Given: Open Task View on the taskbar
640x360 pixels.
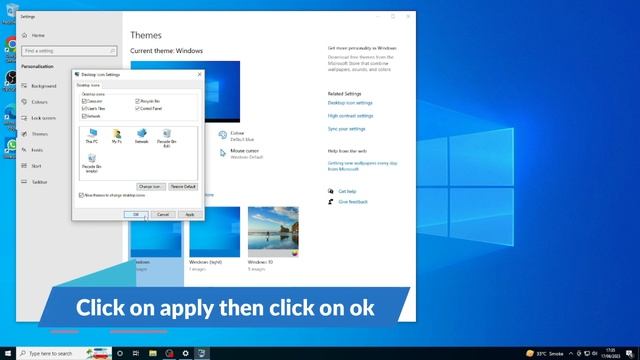Looking at the screenshot, I should click(x=136, y=353).
